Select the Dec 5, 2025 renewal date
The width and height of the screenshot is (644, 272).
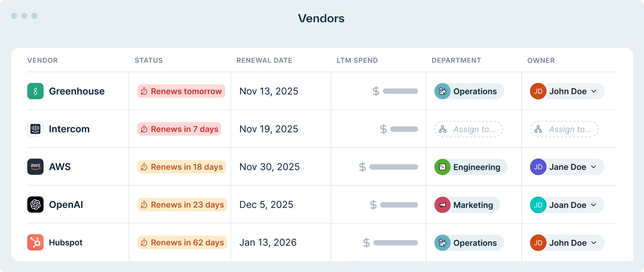click(266, 205)
